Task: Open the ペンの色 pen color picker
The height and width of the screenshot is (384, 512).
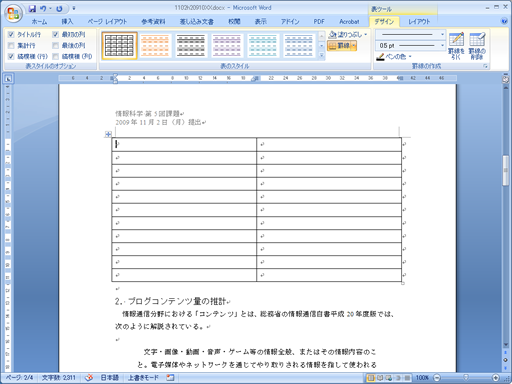Action: pos(394,57)
